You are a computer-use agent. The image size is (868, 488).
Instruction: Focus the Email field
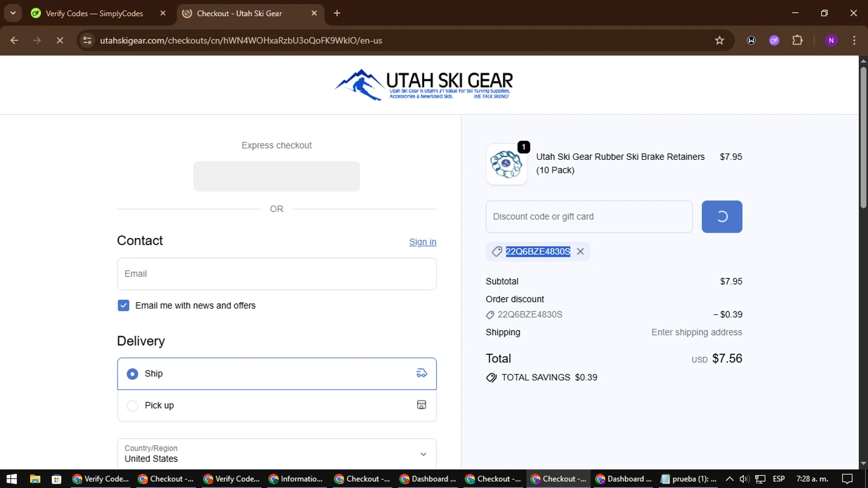click(277, 274)
